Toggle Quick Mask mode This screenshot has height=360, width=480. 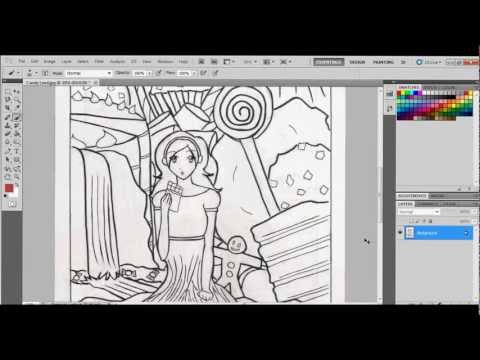click(12, 204)
